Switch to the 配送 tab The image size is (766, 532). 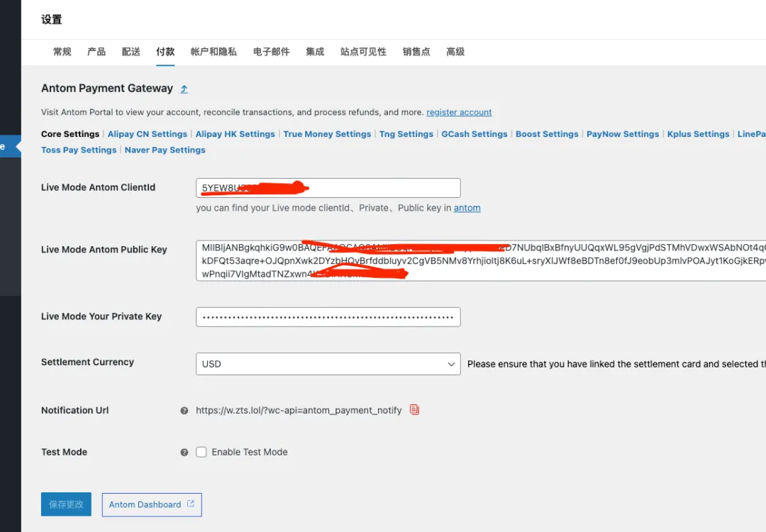pyautogui.click(x=131, y=52)
